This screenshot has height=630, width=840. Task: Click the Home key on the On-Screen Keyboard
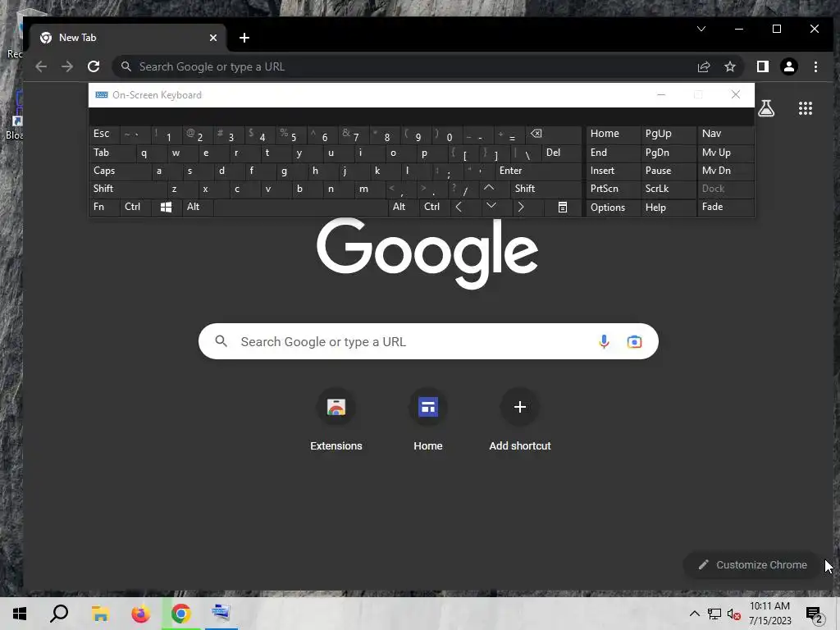coord(614,134)
